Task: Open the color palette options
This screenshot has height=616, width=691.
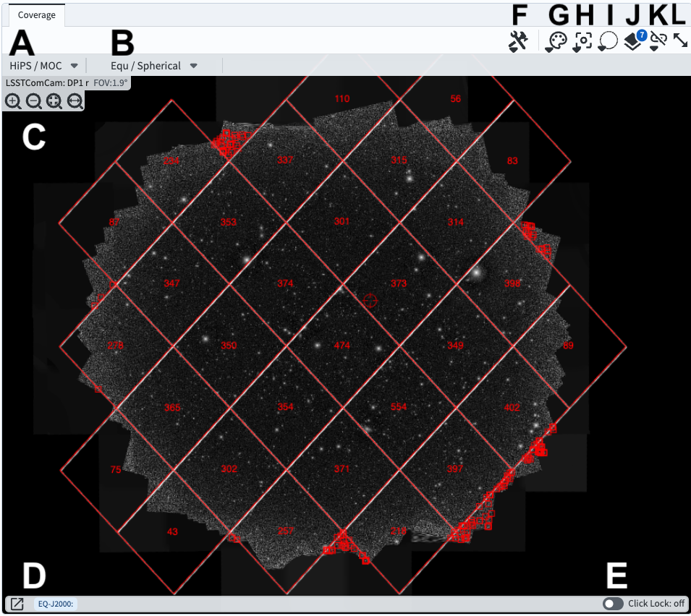Action: pyautogui.click(x=555, y=42)
